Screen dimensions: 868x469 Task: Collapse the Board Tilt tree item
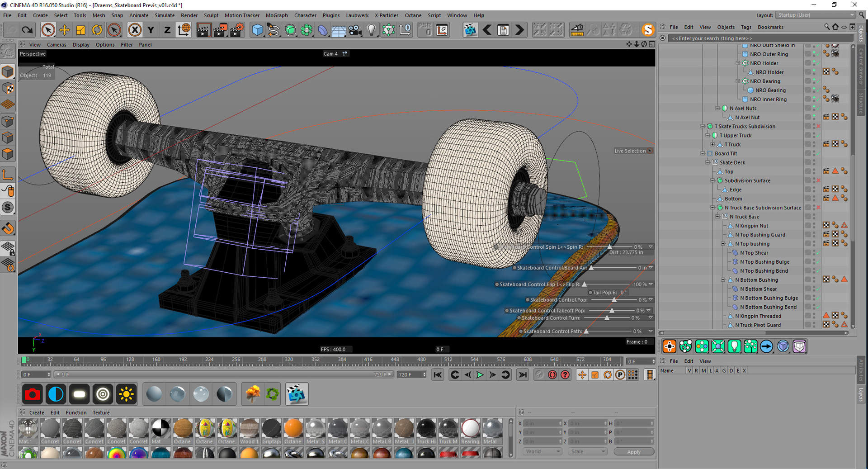(x=703, y=153)
